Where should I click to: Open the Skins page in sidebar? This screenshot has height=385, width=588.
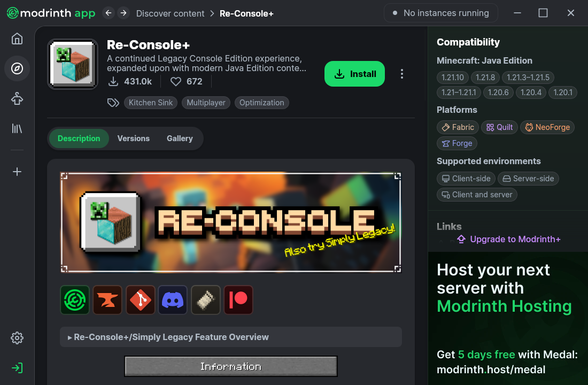tap(17, 98)
